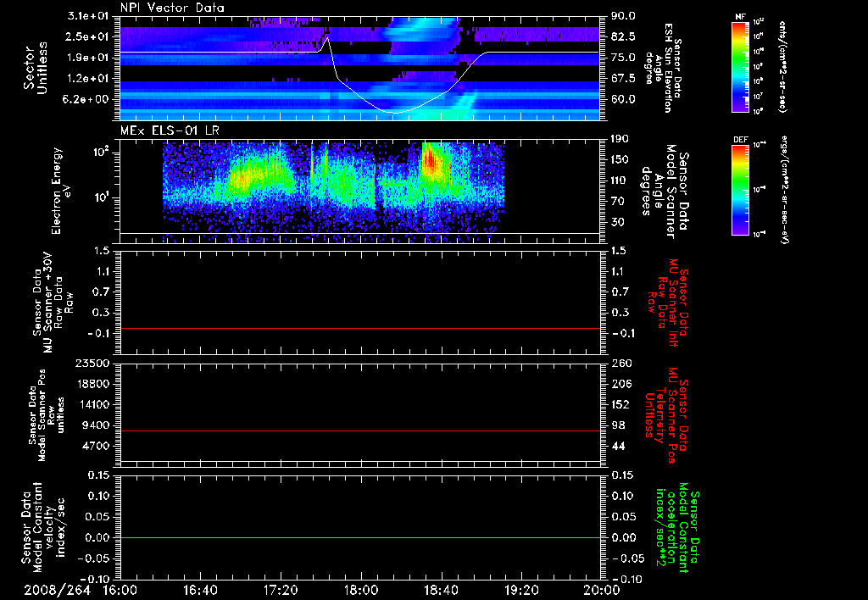
Task: Click the 20:00 time axis label
Action: (x=602, y=590)
